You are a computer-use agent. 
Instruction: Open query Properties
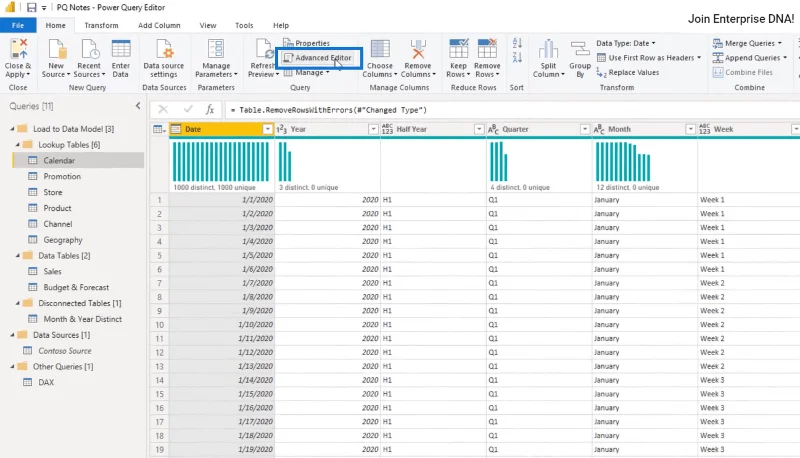307,43
